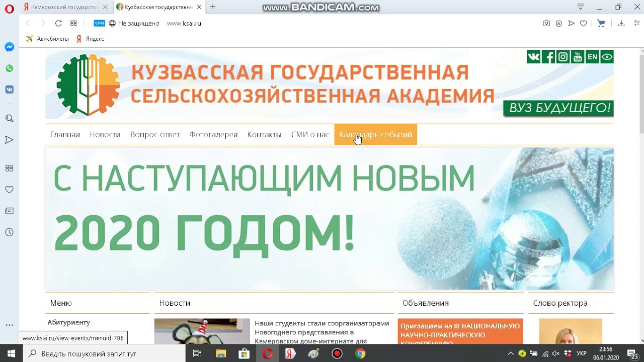Open browsing history clock in sidebar
The height and width of the screenshot is (362, 644).
pyautogui.click(x=9, y=232)
